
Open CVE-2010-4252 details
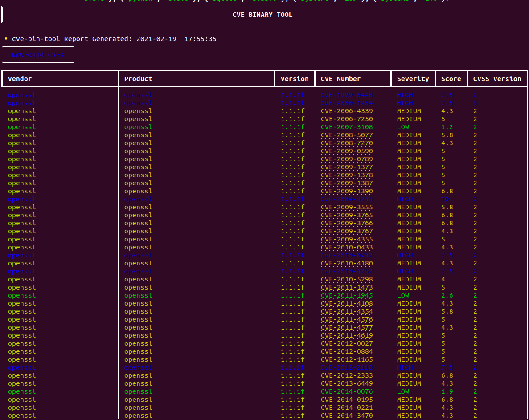[347, 271]
